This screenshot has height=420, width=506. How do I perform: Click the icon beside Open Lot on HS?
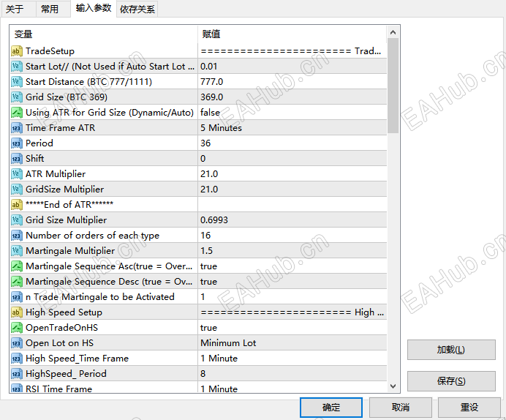point(17,343)
